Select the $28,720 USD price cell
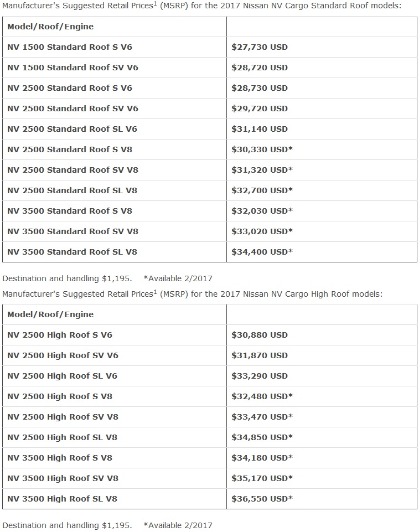The height and width of the screenshot is (532, 419). coord(260,68)
